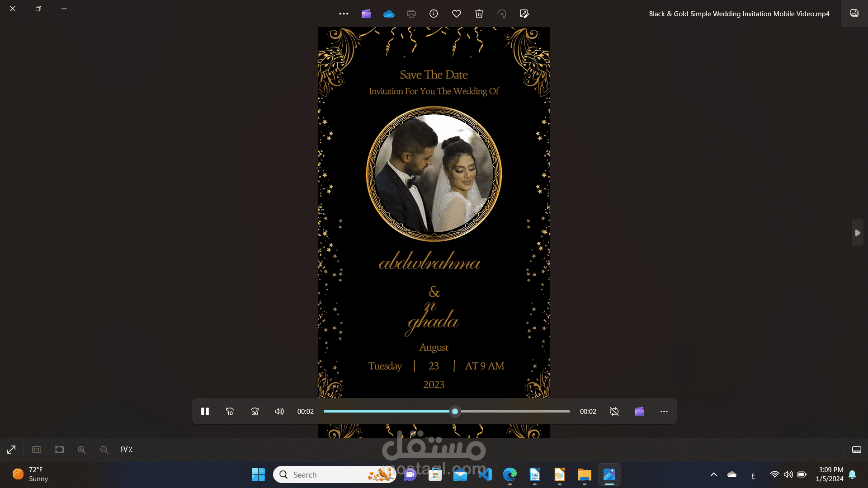Image resolution: width=868 pixels, height=488 pixels.
Task: Go to next item arrow
Action: coord(858,233)
